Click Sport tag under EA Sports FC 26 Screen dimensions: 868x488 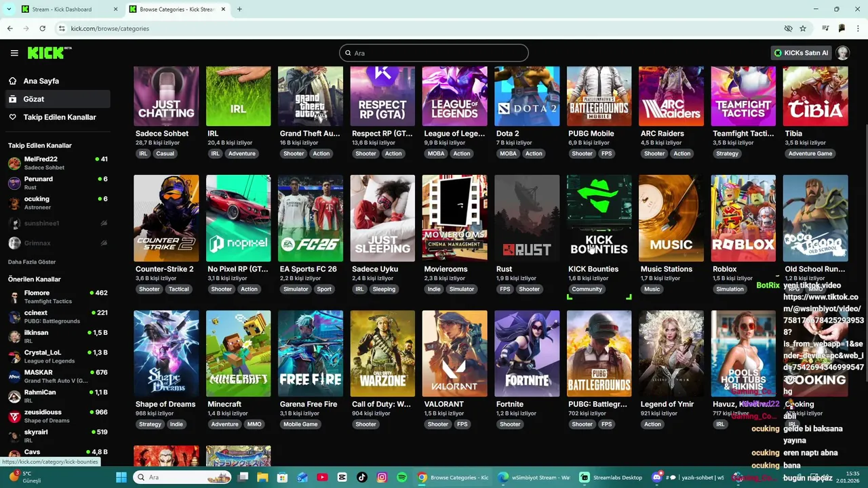[324, 289]
